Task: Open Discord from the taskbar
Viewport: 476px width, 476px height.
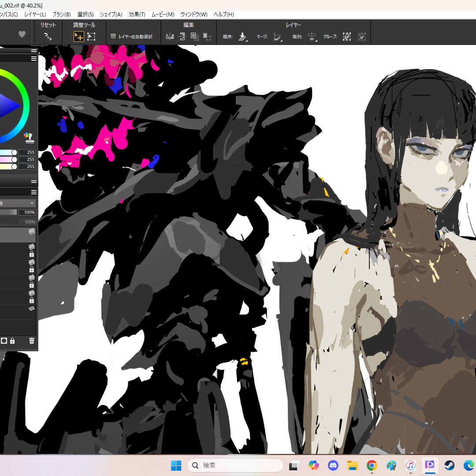Action: click(x=333, y=465)
